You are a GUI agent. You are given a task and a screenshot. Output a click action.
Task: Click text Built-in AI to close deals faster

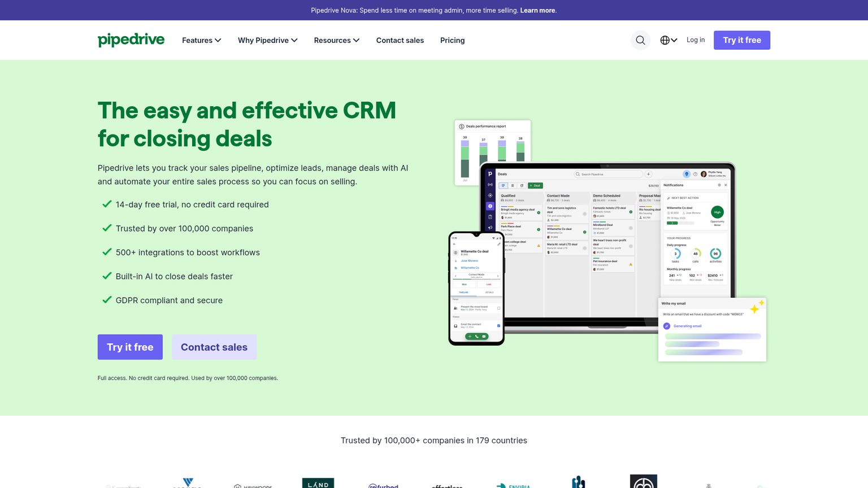(x=174, y=276)
